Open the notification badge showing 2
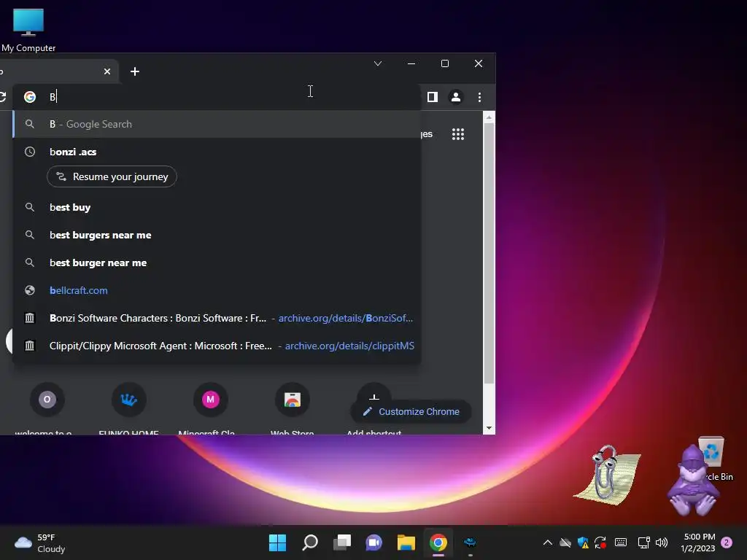Screen dimensions: 747x560 pos(727,542)
